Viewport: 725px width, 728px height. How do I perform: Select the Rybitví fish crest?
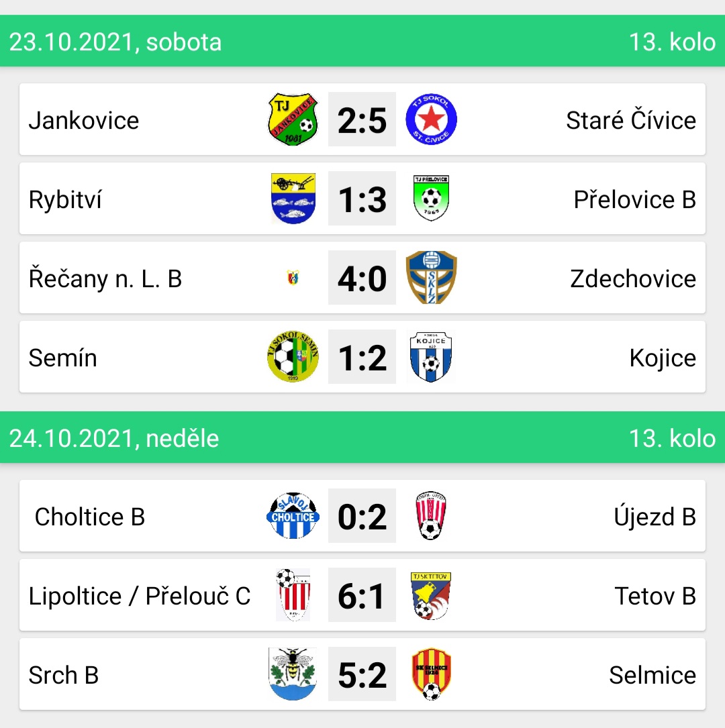click(293, 199)
